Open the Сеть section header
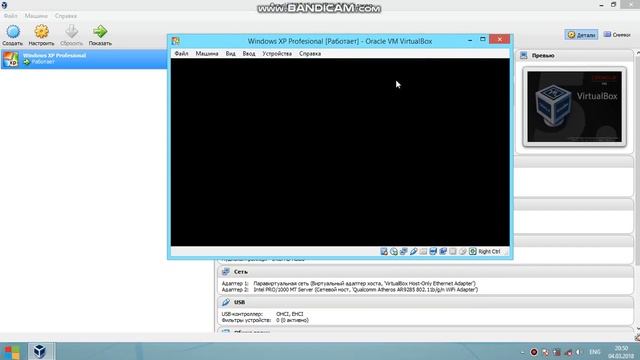Screen dimensions: 640x360 point(424,271)
